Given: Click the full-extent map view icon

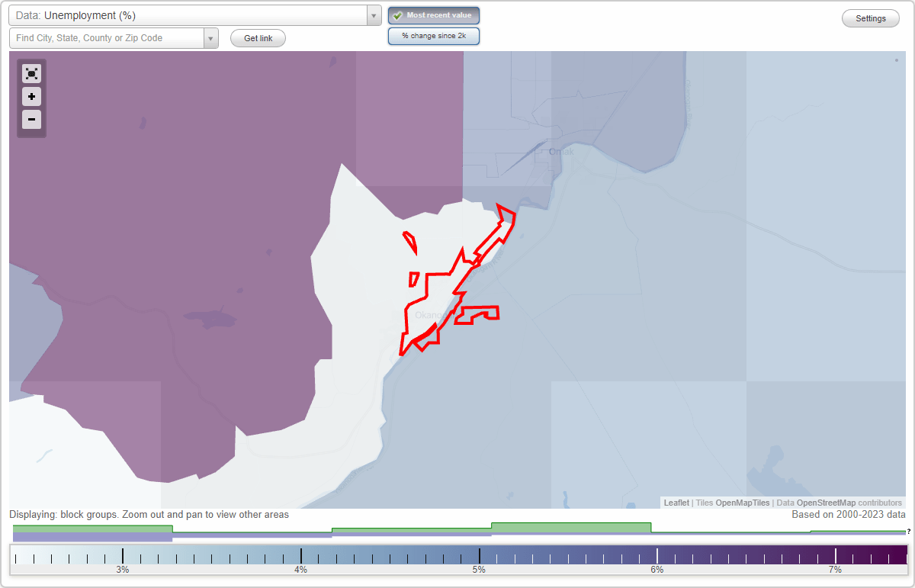Looking at the screenshot, I should (x=31, y=73).
